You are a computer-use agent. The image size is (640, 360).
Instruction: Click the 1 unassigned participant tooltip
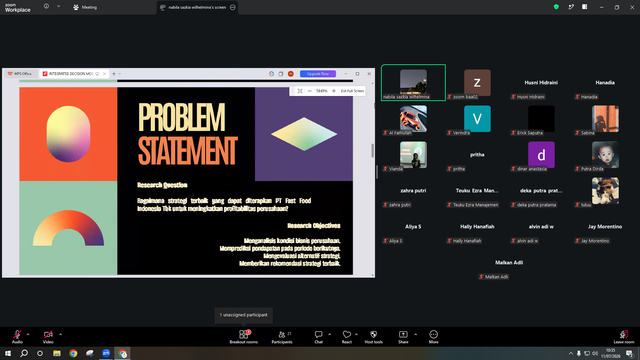point(244,315)
